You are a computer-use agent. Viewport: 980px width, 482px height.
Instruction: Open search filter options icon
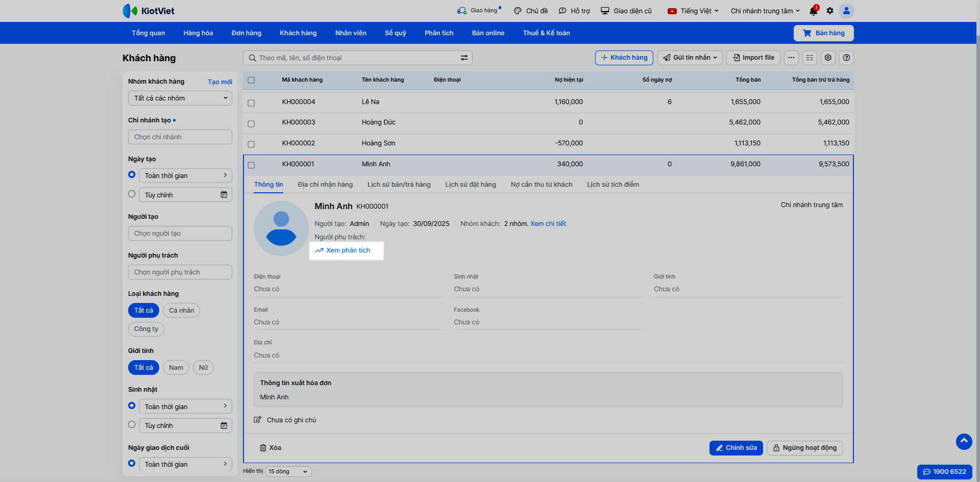pyautogui.click(x=464, y=58)
